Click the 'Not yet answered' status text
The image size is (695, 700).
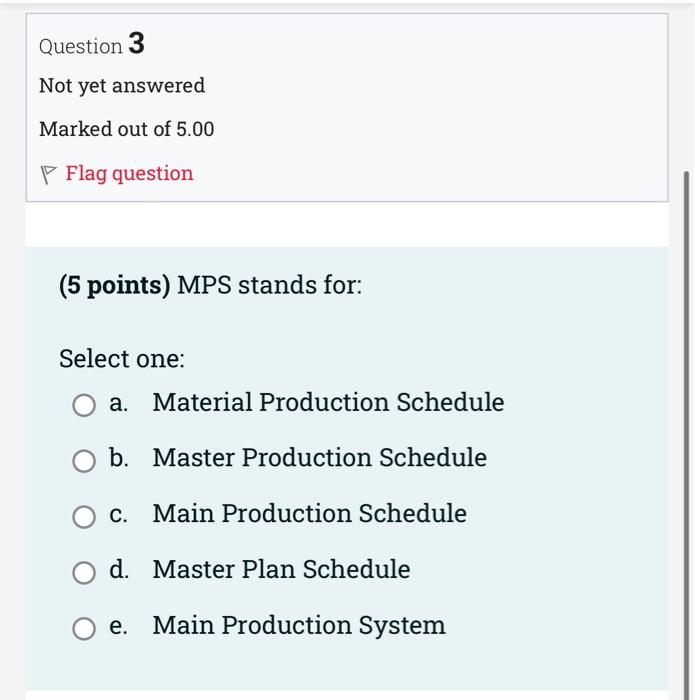pos(122,86)
